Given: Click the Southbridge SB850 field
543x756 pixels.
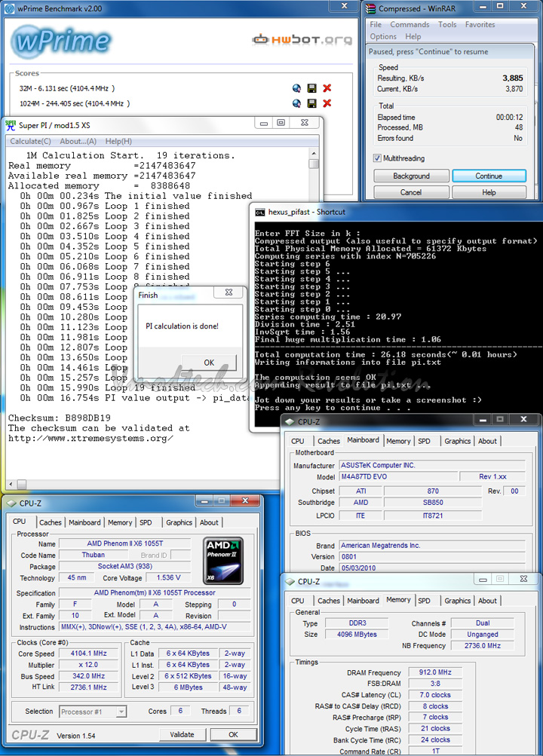Looking at the screenshot, I should (x=433, y=503).
